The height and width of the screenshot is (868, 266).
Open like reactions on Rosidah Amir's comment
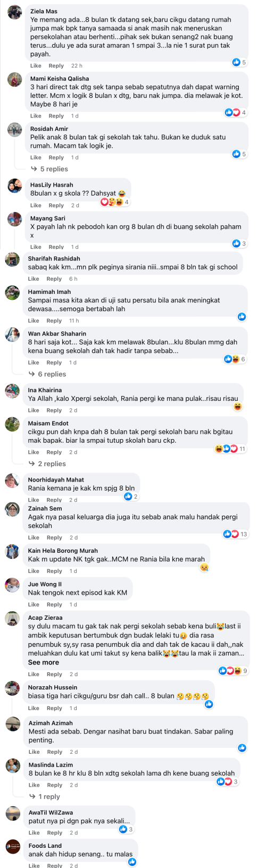pyautogui.click(x=239, y=154)
